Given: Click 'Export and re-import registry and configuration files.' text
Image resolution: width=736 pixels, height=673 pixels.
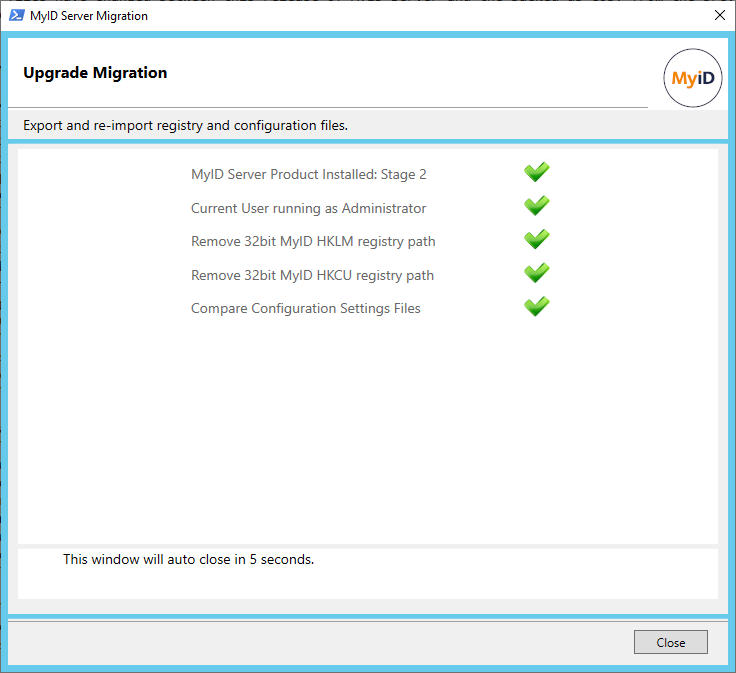Looking at the screenshot, I should [185, 126].
